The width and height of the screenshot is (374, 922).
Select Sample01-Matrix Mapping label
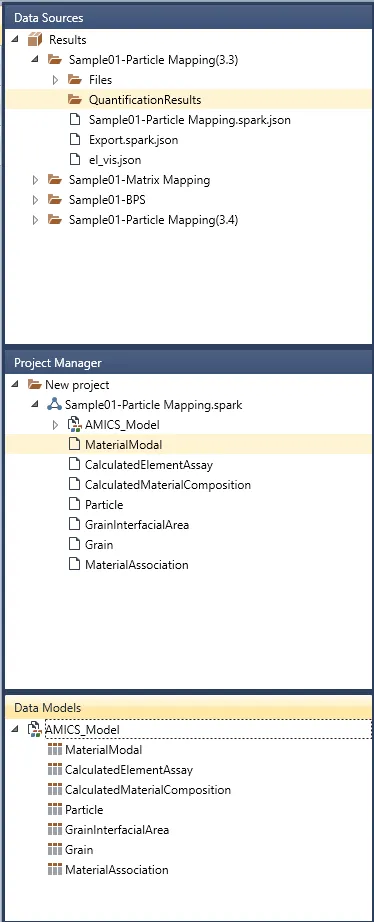tap(139, 180)
